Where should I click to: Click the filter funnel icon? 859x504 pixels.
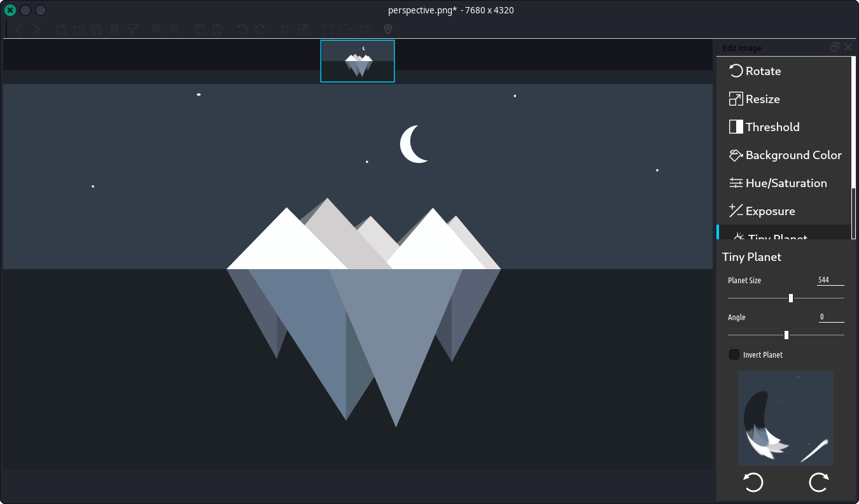tap(132, 29)
